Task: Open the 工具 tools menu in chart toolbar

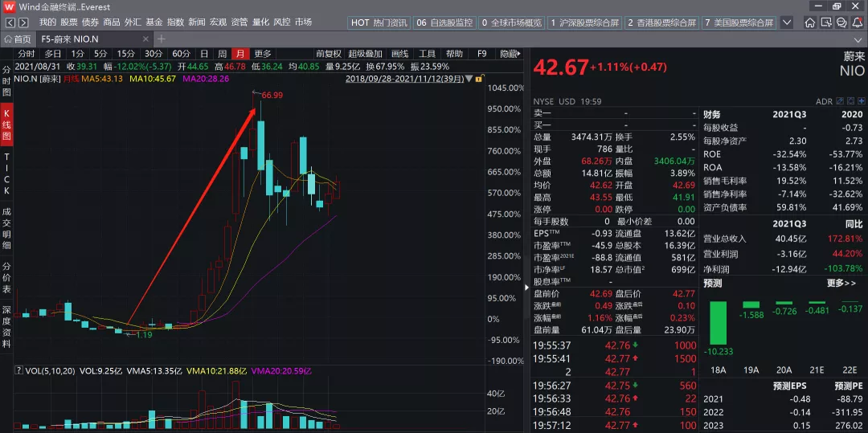Action: pos(427,54)
